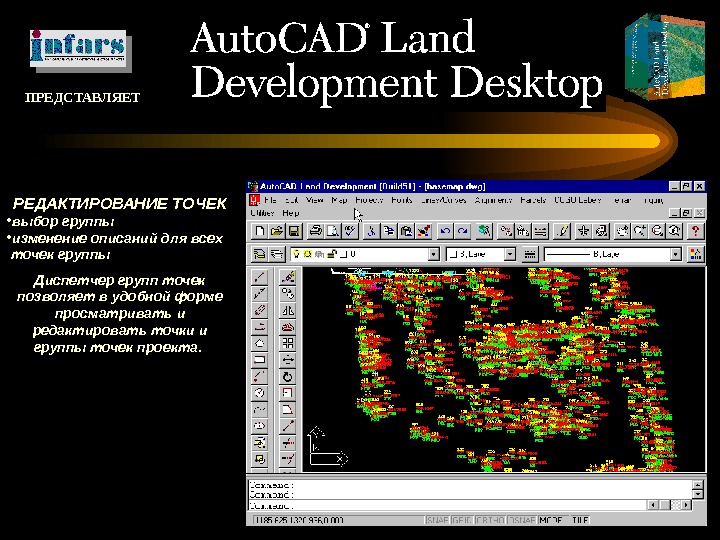
Task: Select the Ellipse draw tool
Action: (x=259, y=426)
